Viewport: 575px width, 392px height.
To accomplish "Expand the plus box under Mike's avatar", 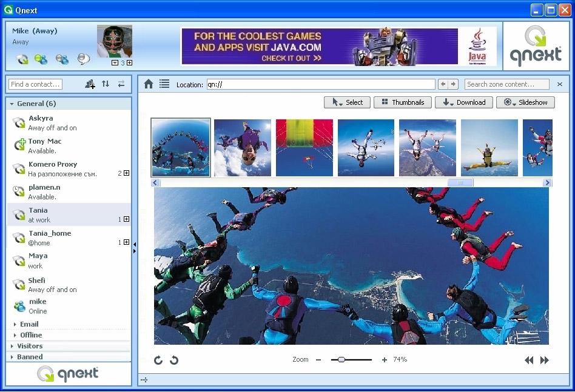I will [129, 62].
